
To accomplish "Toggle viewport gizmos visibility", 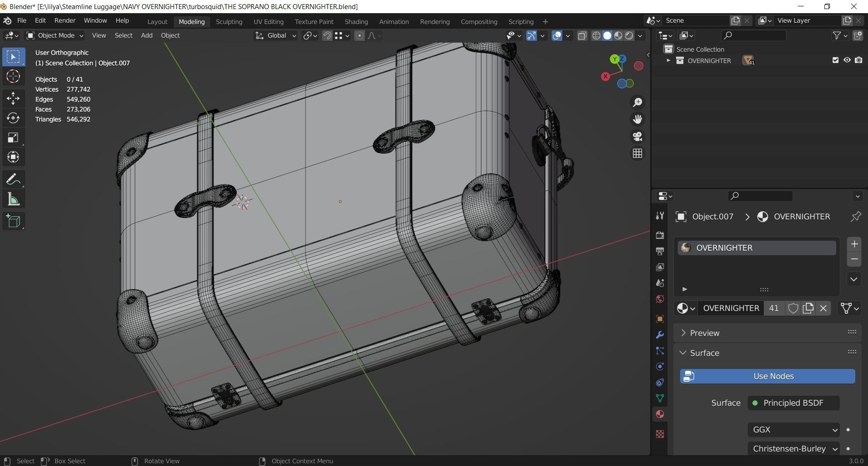I will pos(531,35).
